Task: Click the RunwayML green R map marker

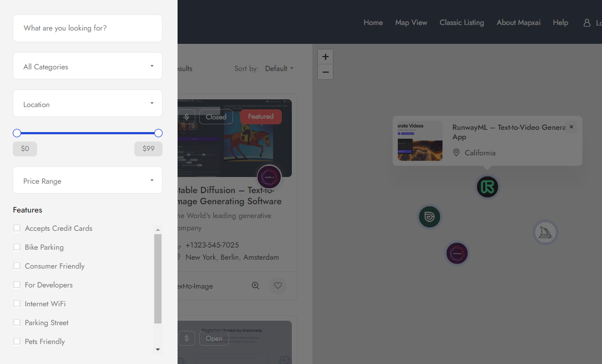Action: (487, 187)
